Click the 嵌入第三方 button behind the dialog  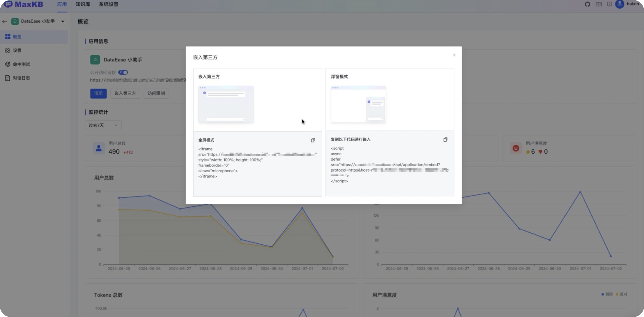125,93
